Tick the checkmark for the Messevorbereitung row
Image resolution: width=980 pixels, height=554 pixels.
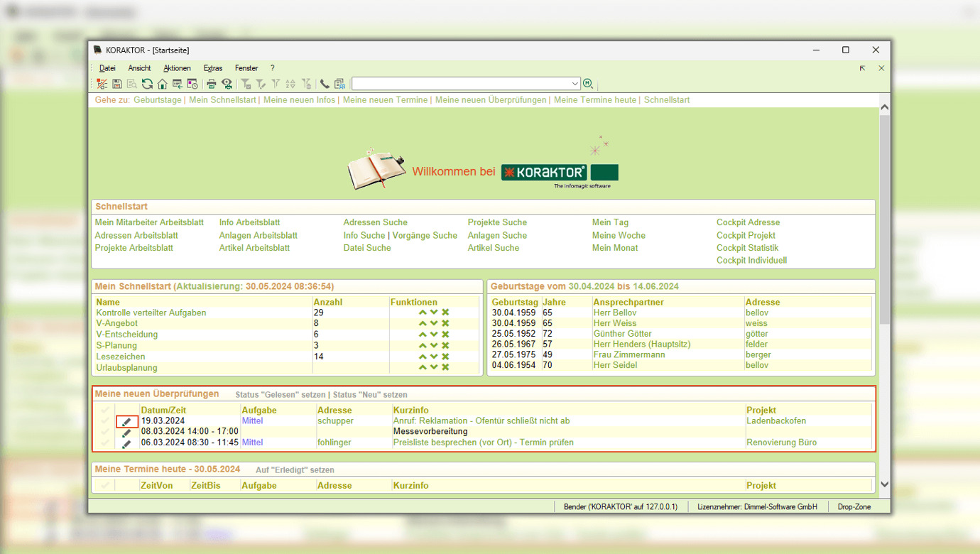point(105,432)
